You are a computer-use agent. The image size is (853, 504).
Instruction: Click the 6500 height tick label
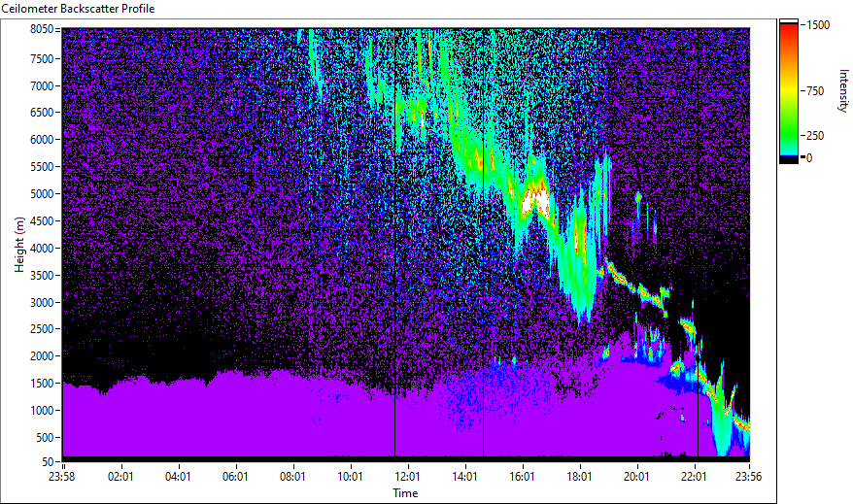[x=42, y=113]
